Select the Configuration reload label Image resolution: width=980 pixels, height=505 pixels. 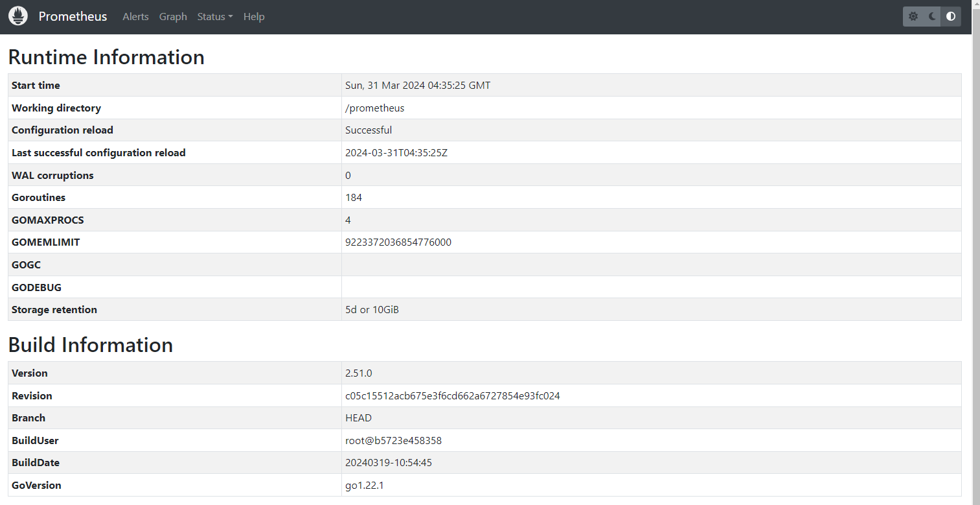pos(62,130)
